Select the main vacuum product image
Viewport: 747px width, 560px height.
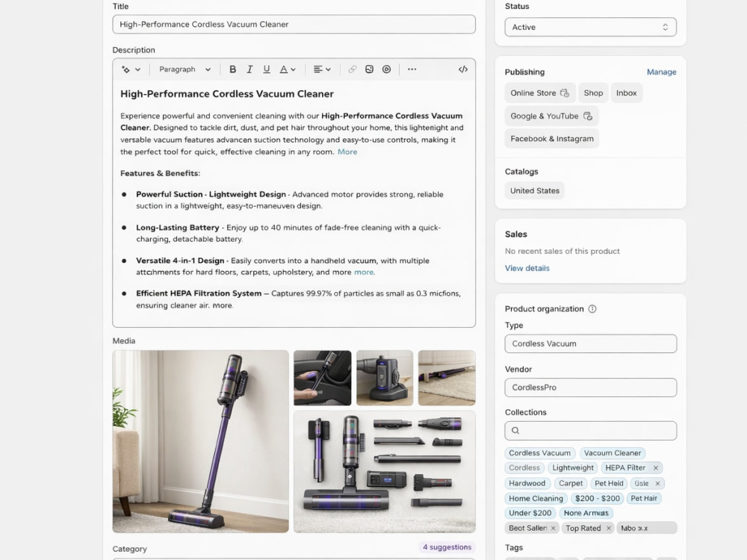click(x=200, y=441)
